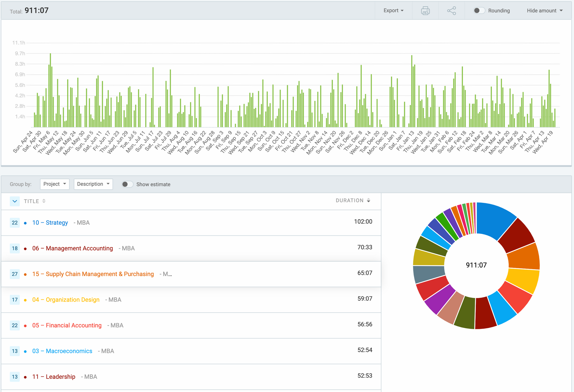Expand the 13 entries of Leadership
The width and height of the screenshot is (574, 392).
click(x=15, y=377)
